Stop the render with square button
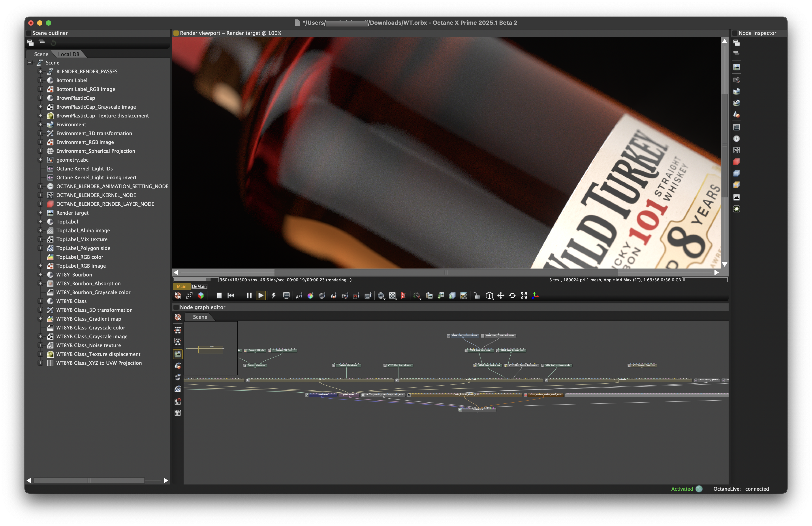 [x=219, y=296]
